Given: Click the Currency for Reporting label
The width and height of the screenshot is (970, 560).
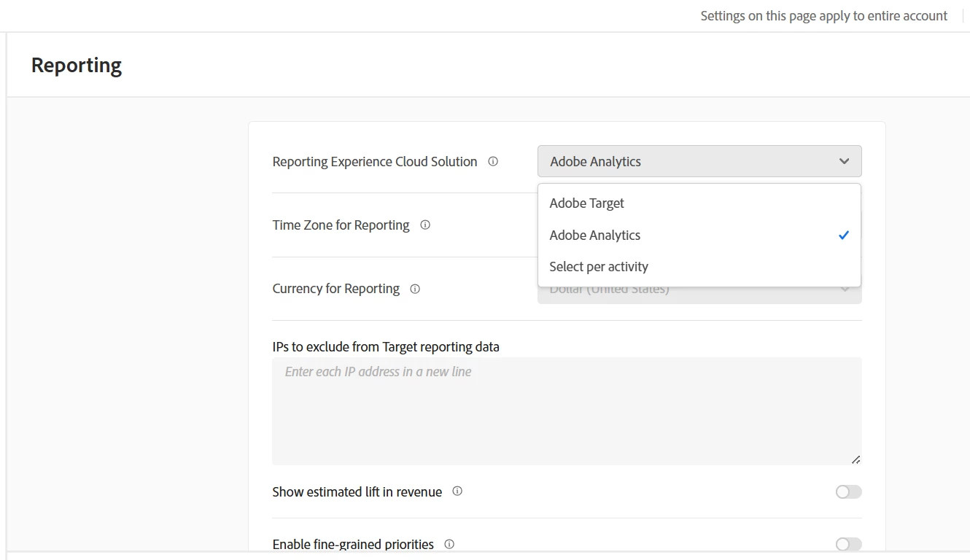Looking at the screenshot, I should 335,289.
